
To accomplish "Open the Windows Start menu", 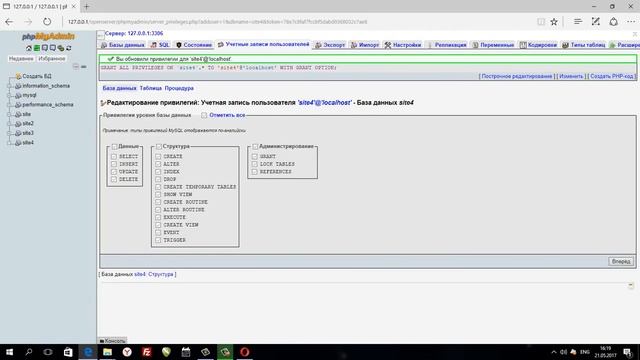I will tap(9, 352).
